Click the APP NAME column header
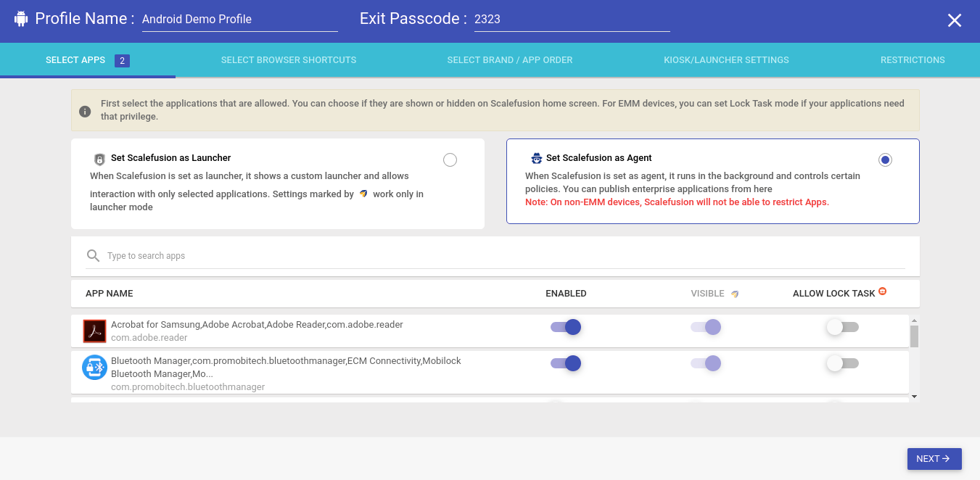Viewport: 980px width, 480px height. [x=110, y=294]
